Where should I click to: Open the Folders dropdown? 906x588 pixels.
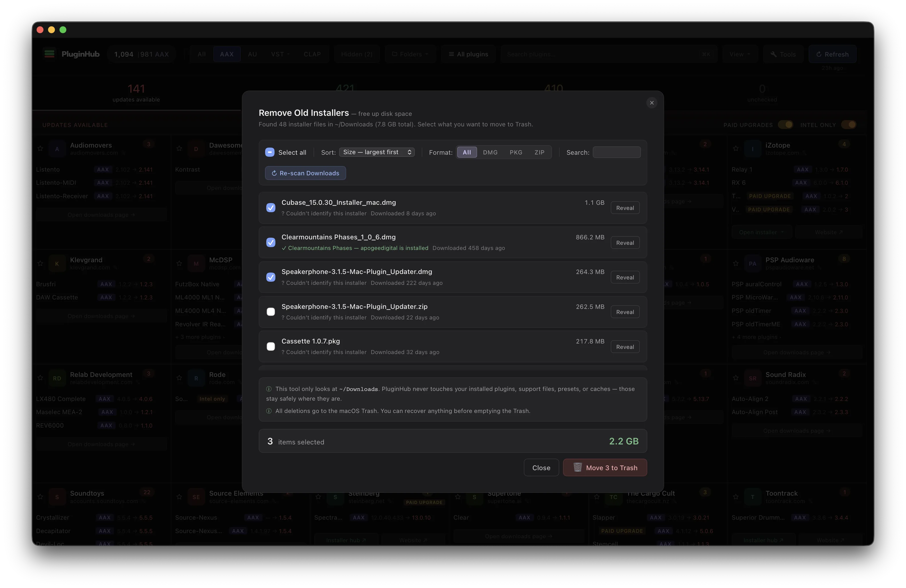[410, 54]
